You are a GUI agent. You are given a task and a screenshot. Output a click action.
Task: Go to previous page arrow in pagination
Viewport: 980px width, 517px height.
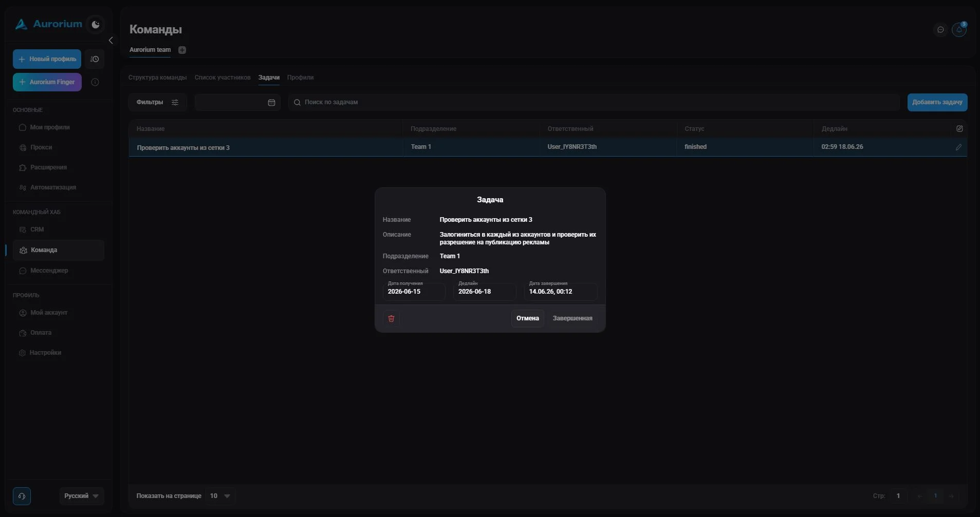(920, 496)
